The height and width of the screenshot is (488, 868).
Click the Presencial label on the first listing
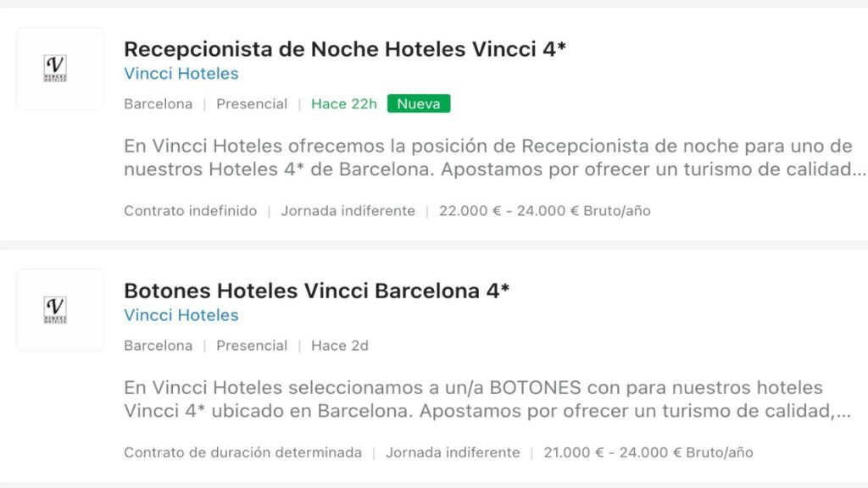[252, 103]
